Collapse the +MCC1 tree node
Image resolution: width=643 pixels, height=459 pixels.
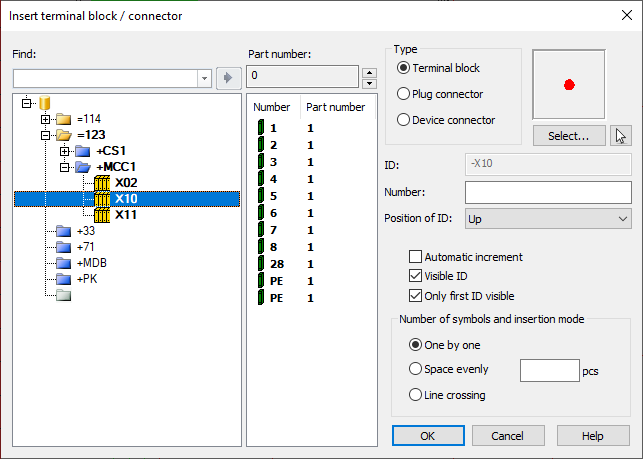[64, 167]
